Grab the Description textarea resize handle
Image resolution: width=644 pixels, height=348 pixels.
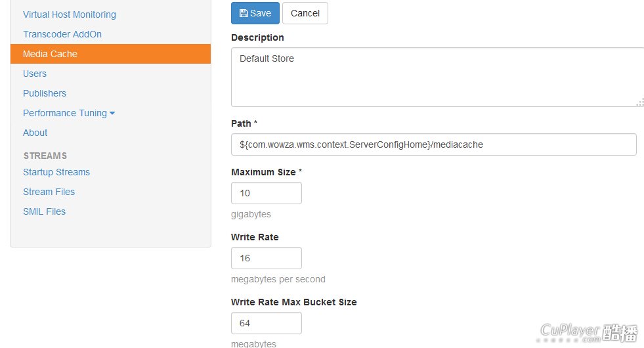click(x=640, y=102)
